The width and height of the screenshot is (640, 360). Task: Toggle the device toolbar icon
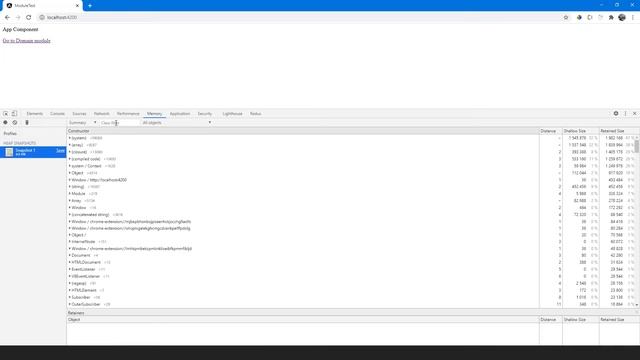[x=14, y=113]
